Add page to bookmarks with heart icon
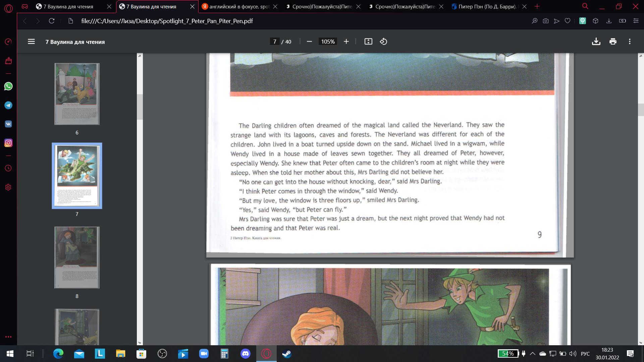The image size is (644, 362). point(568,21)
